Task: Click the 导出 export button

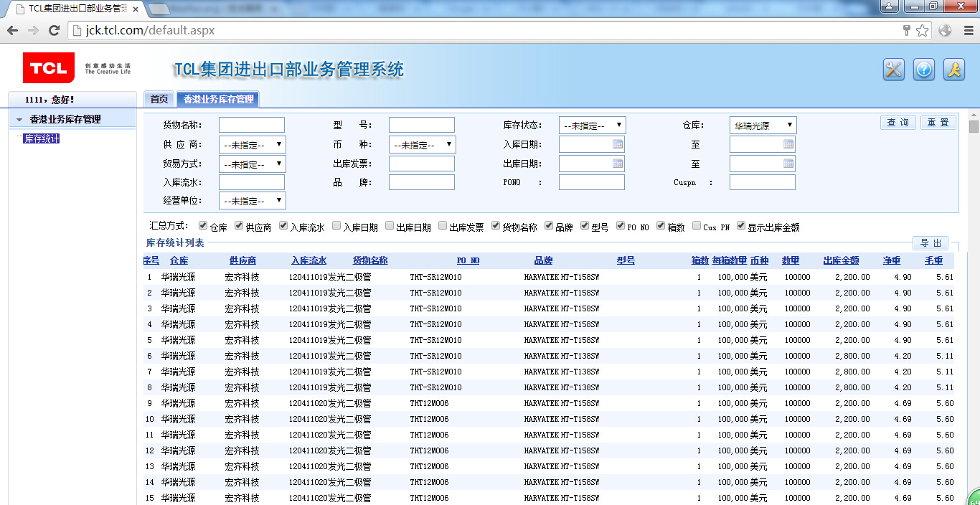Action: 930,243
